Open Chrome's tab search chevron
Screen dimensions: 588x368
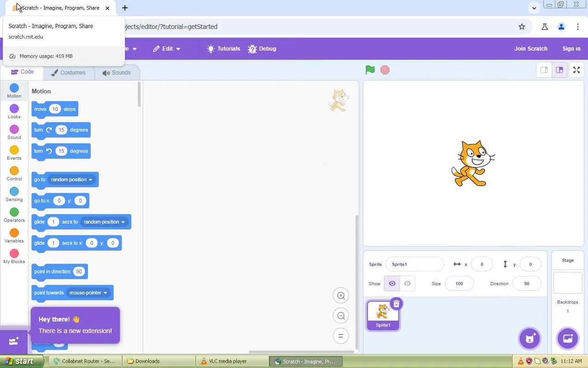pos(534,8)
